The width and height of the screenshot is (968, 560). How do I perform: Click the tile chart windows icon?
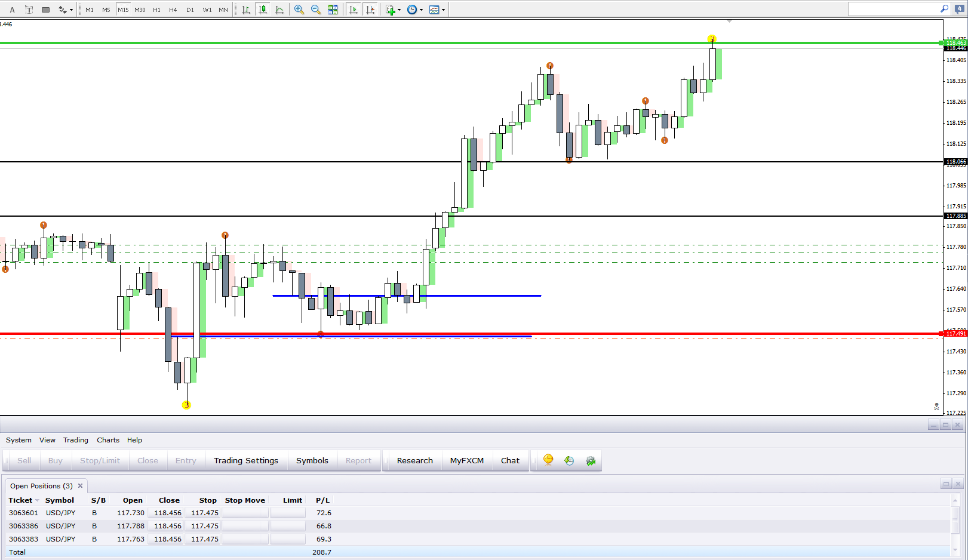click(x=333, y=10)
